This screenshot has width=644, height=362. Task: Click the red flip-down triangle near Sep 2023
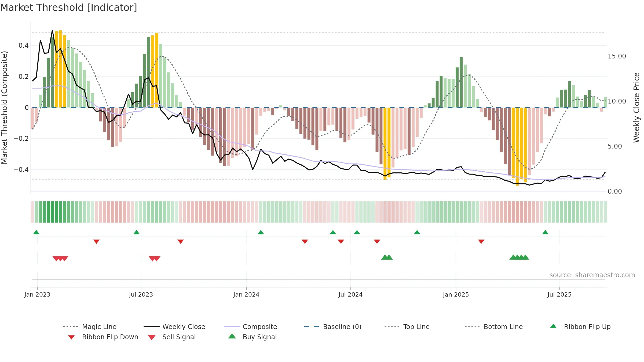(x=181, y=242)
